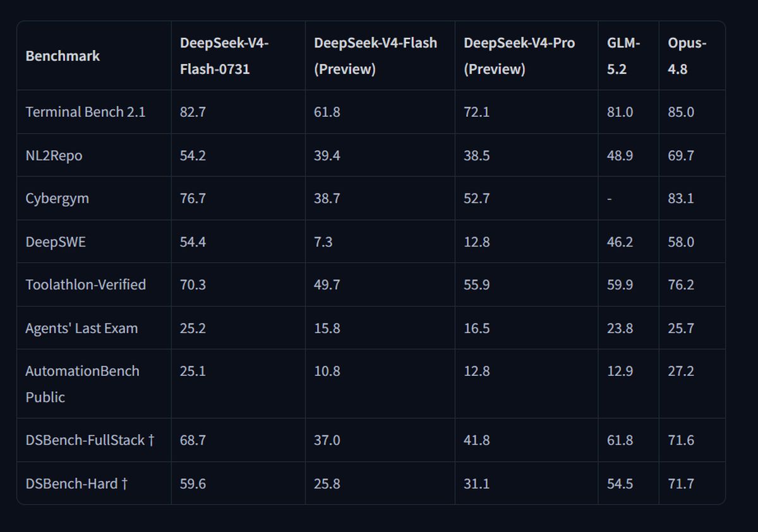The height and width of the screenshot is (532, 758).
Task: Select the AutomationBench Public row label
Action: coord(82,384)
